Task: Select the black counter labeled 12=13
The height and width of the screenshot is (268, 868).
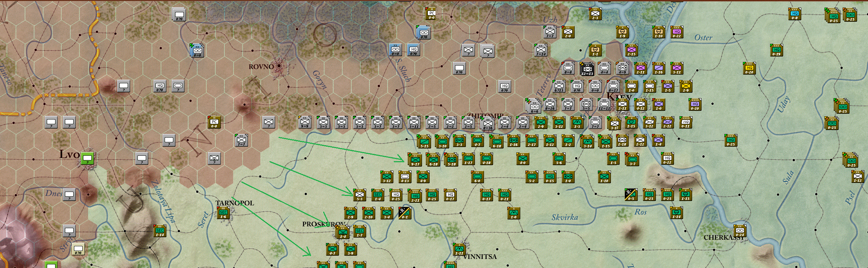Action: click(587, 69)
